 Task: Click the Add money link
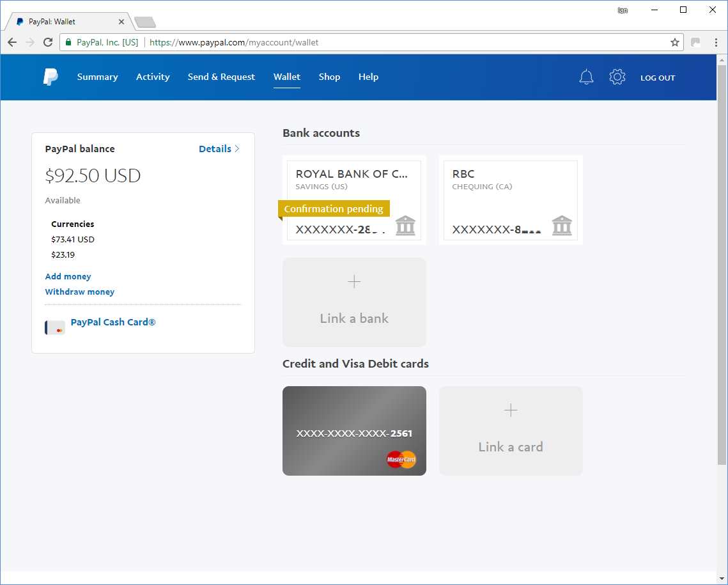[68, 276]
